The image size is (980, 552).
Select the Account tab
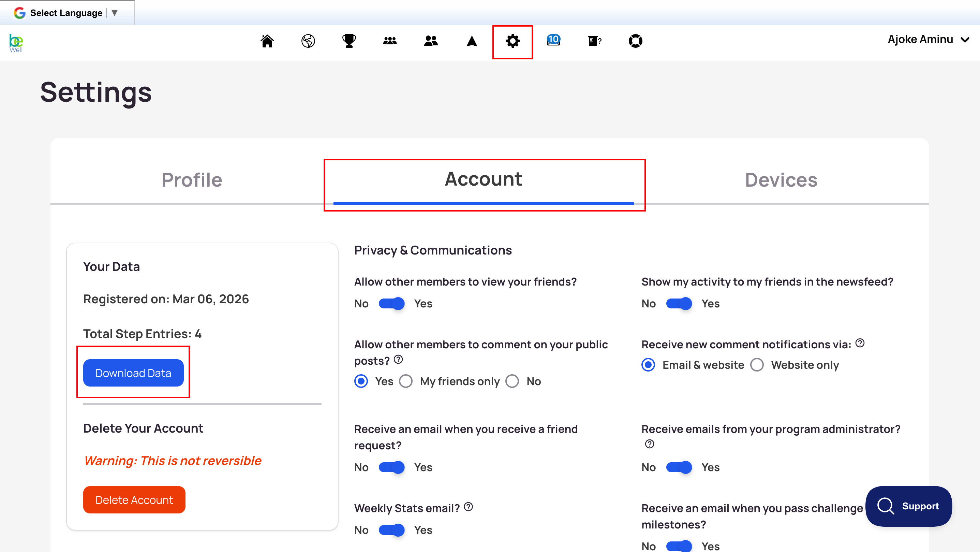click(484, 179)
